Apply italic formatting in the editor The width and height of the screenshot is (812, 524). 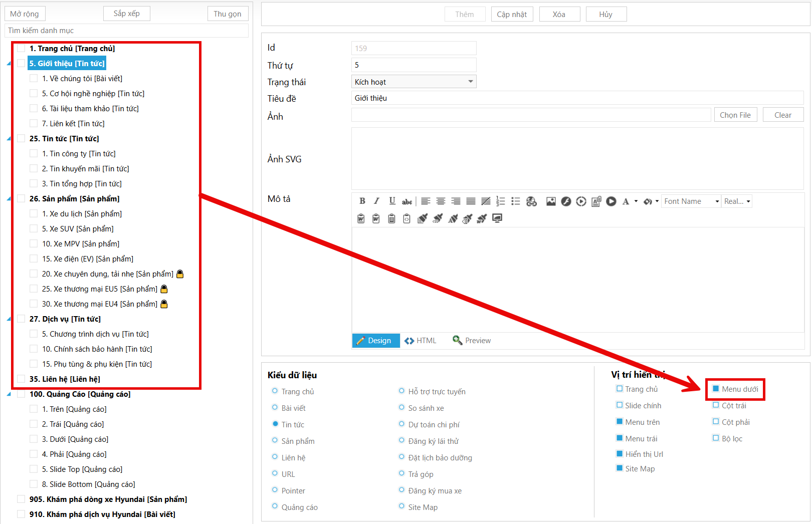click(x=376, y=201)
